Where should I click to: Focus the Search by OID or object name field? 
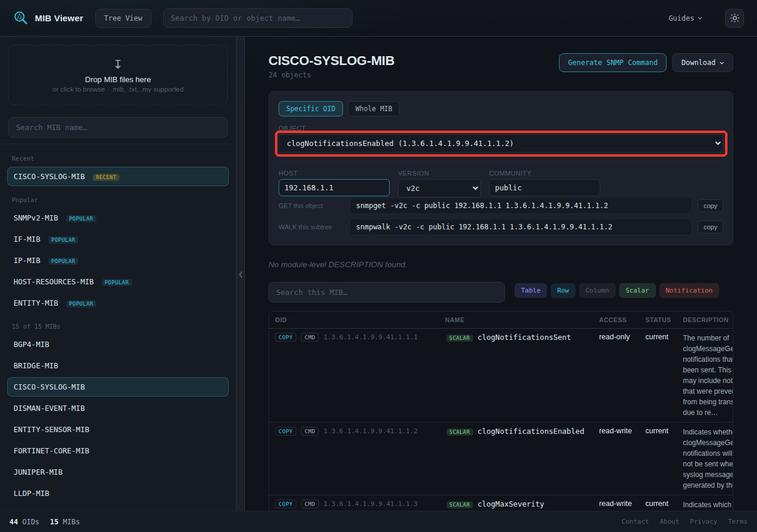point(258,18)
